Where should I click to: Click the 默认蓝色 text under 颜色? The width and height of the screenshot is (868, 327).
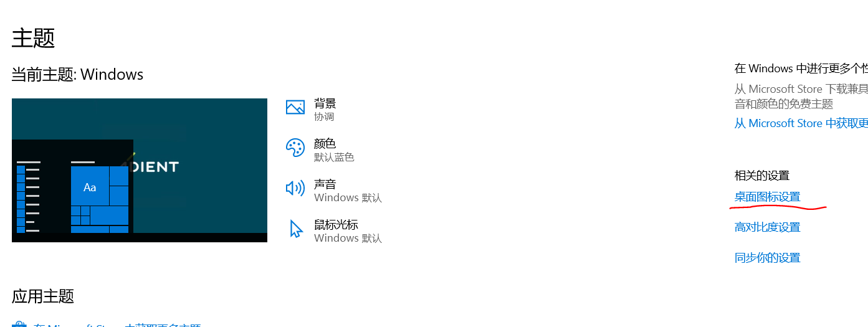334,158
